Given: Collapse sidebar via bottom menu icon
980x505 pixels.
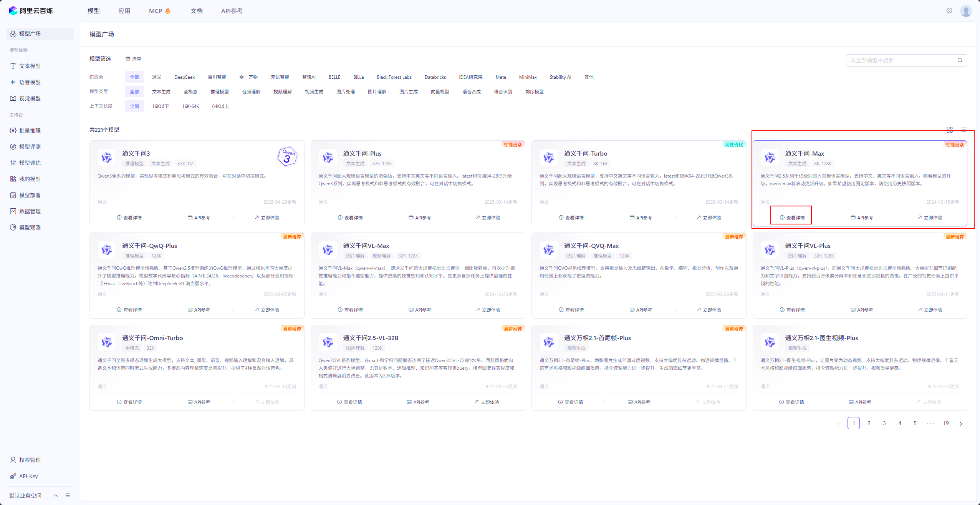Looking at the screenshot, I should pos(68,495).
